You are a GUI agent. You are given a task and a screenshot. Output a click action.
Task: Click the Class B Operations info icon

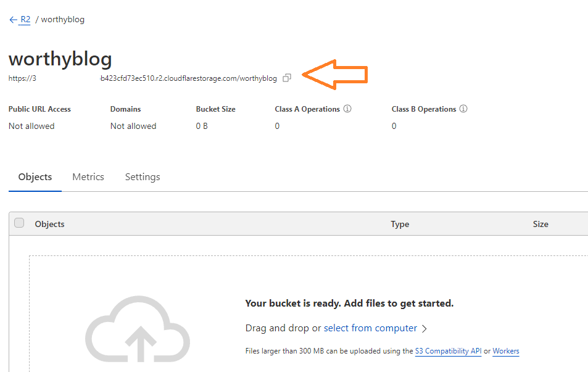[x=463, y=109]
